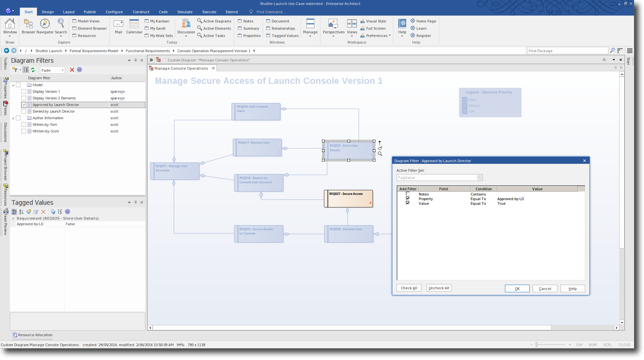
Task: Click the Help icon in Tagged Values toolbar
Action: pos(68,212)
